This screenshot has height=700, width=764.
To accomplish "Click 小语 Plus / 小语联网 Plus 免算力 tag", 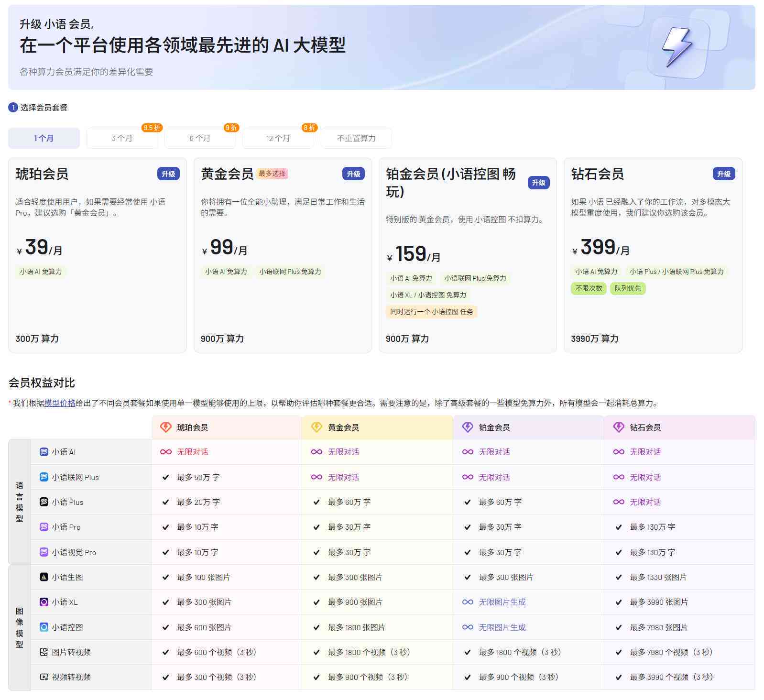I will pos(677,272).
